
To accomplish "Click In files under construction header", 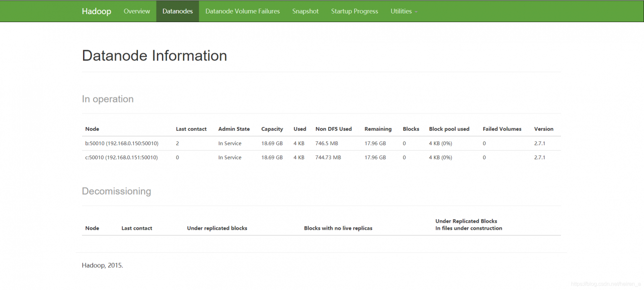I will [x=469, y=228].
